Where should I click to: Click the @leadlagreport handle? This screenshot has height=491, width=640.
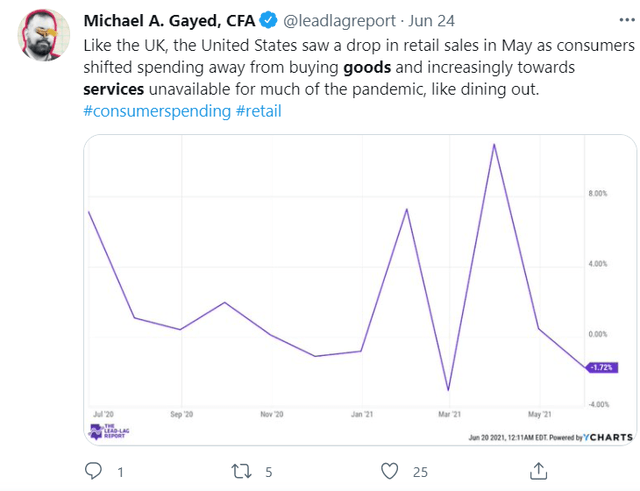coord(339,20)
